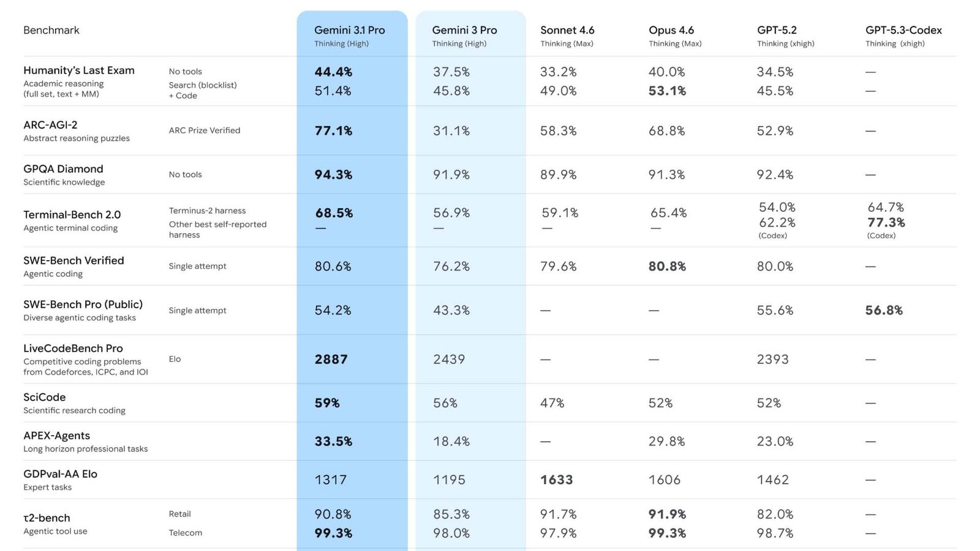The width and height of the screenshot is (980, 551).
Task: Select the GPQA Diamond row title
Action: (63, 169)
